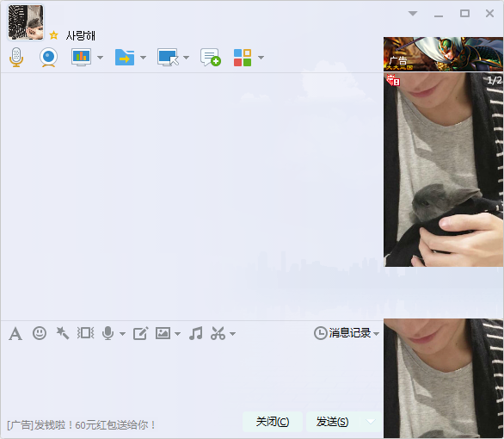Image resolution: width=504 pixels, height=439 pixels.
Task: Expand the voice message dropdown arrow
Action: pyautogui.click(x=122, y=334)
